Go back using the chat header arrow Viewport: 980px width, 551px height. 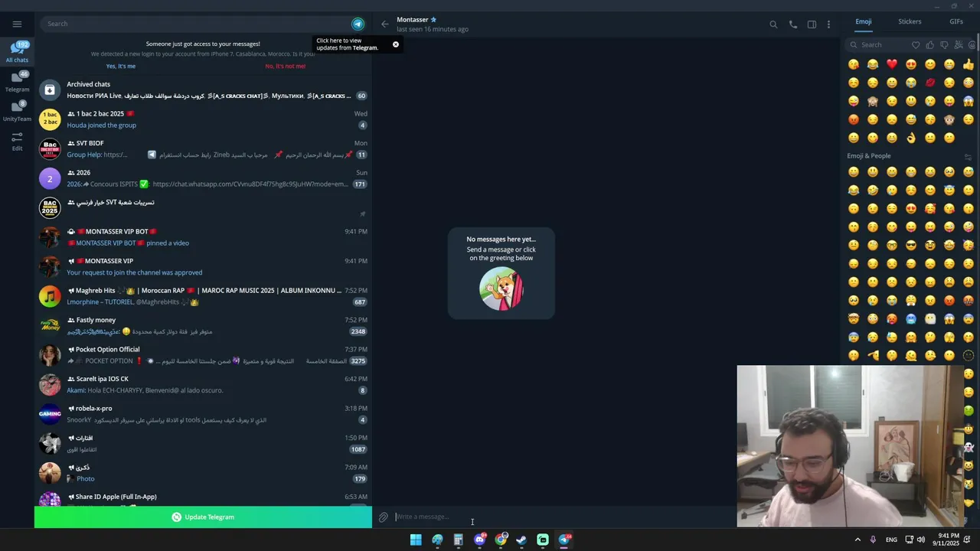385,24
